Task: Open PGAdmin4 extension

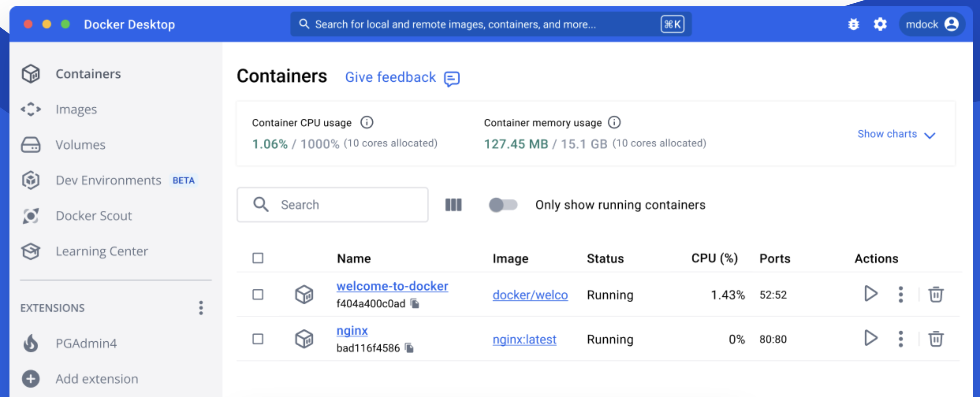Action: 86,343
